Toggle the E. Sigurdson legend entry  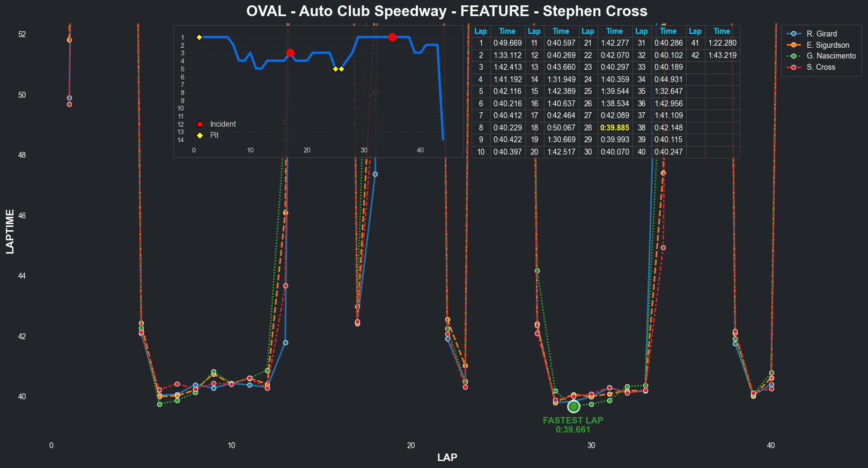(x=828, y=45)
